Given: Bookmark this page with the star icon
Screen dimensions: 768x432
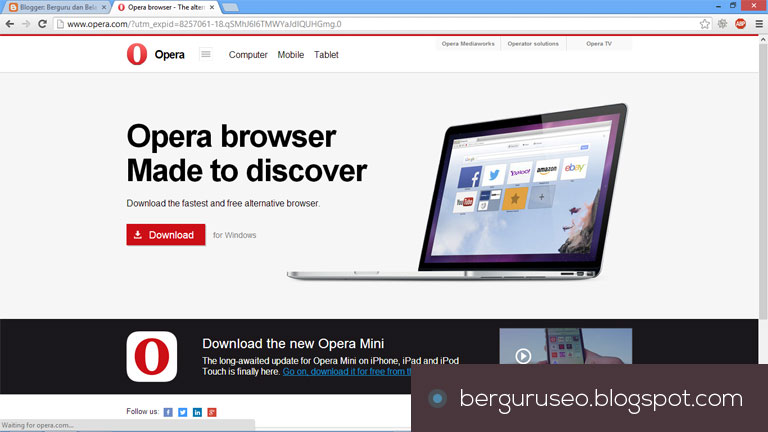Looking at the screenshot, I should (704, 24).
